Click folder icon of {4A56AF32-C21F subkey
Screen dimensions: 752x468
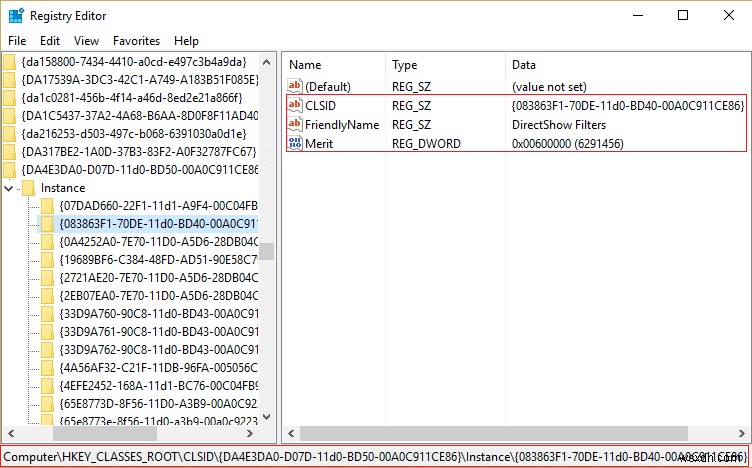click(47, 368)
